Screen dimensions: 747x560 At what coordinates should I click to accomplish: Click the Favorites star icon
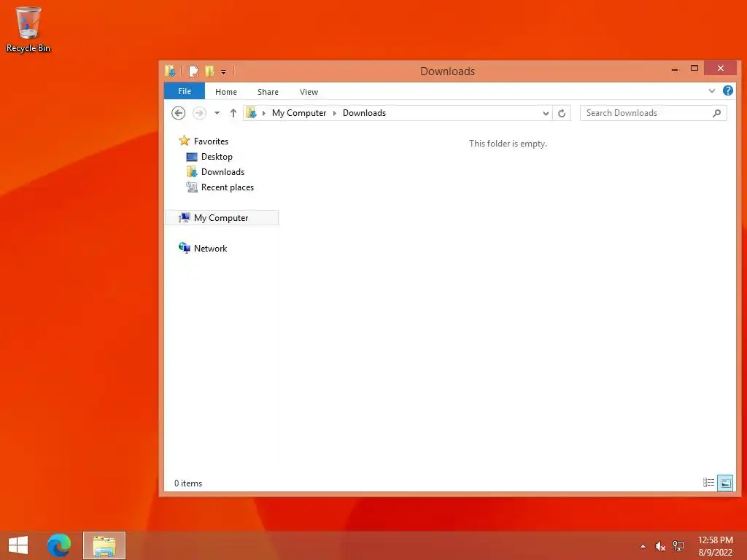point(184,141)
